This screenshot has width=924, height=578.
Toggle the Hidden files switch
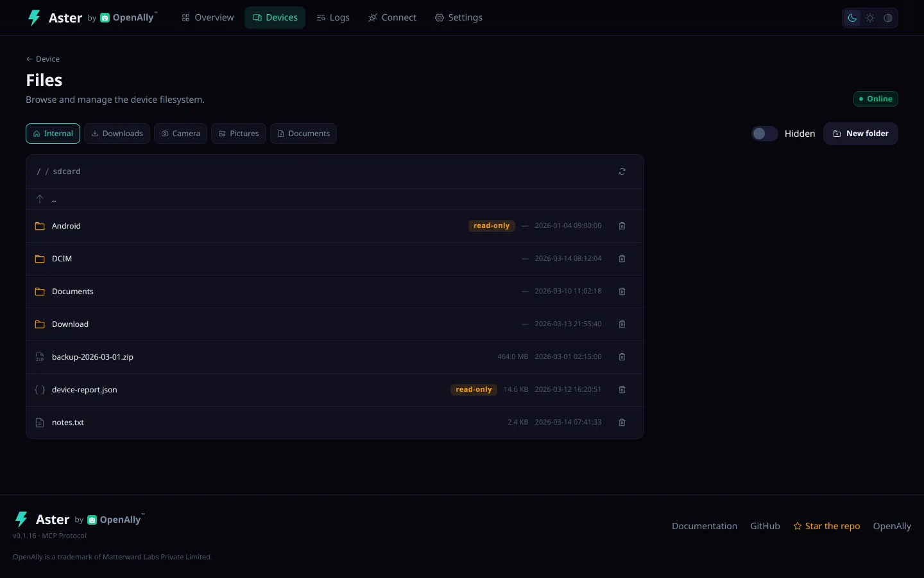pyautogui.click(x=764, y=134)
